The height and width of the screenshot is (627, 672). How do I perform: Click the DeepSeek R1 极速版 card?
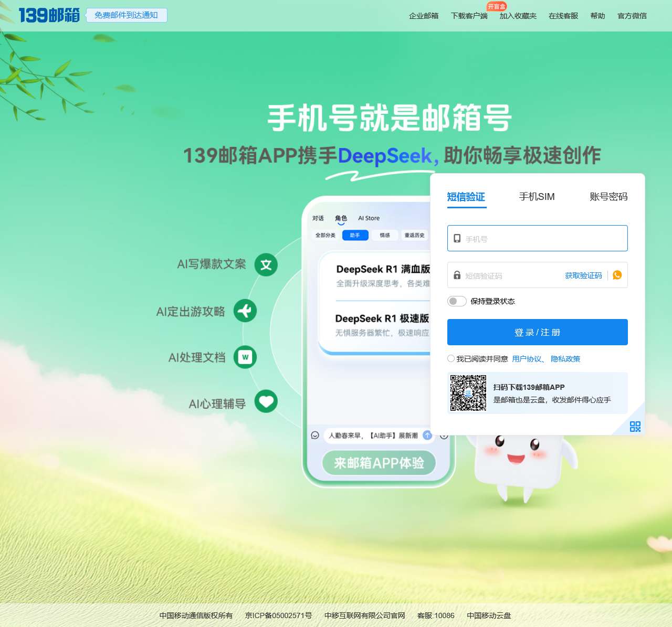pyautogui.click(x=382, y=325)
